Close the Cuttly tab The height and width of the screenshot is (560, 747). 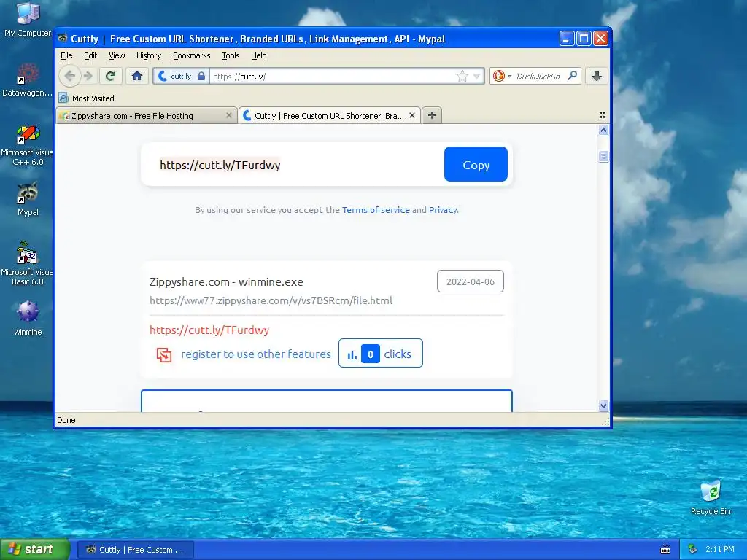(412, 115)
